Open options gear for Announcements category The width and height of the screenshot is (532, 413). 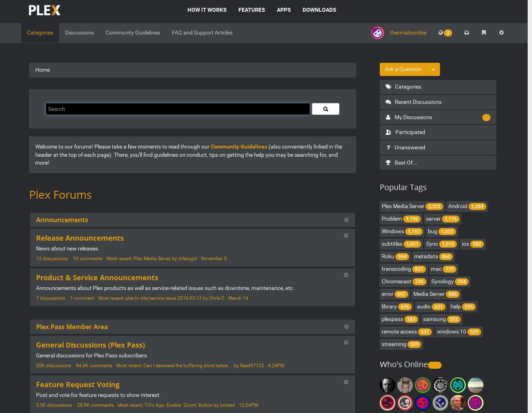tap(346, 220)
